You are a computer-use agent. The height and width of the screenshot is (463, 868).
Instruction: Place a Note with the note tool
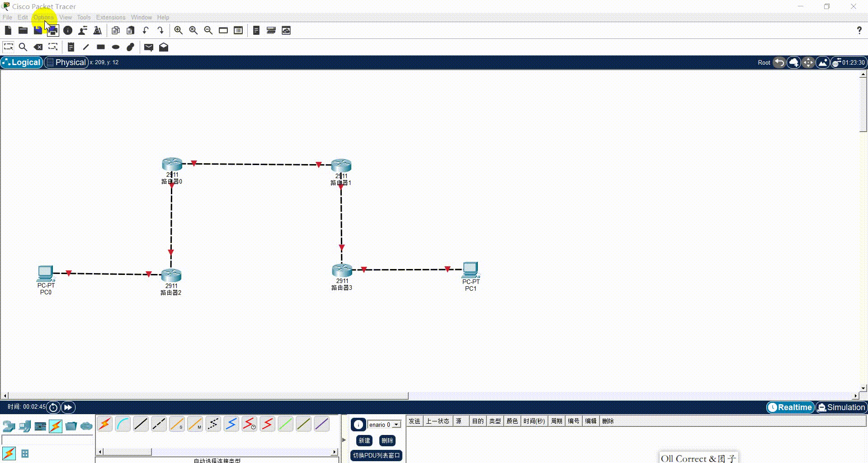pyautogui.click(x=71, y=47)
